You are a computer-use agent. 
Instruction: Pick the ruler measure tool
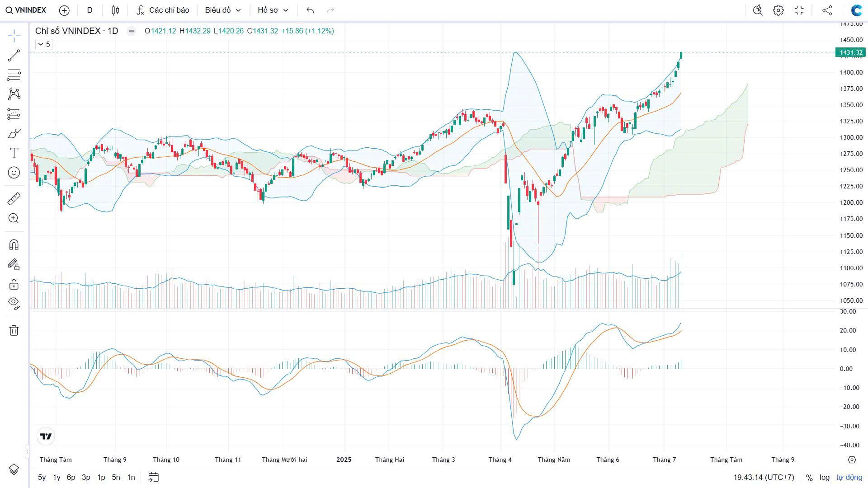pyautogui.click(x=14, y=199)
